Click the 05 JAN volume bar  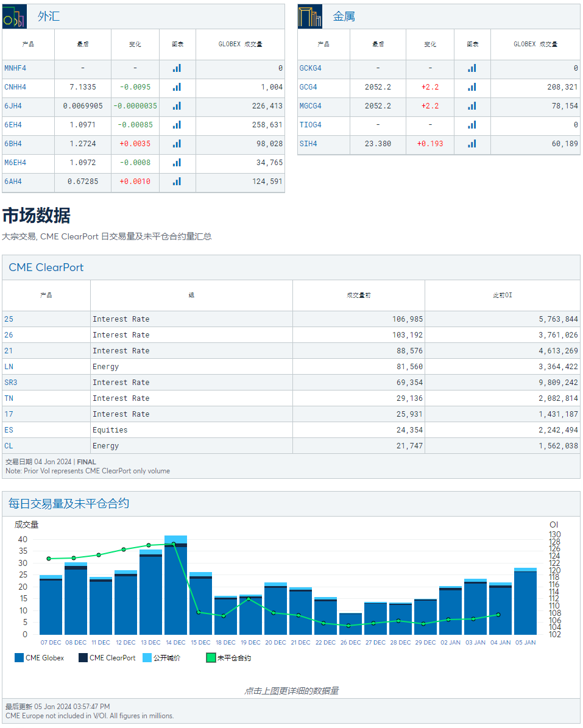[x=526, y=601]
